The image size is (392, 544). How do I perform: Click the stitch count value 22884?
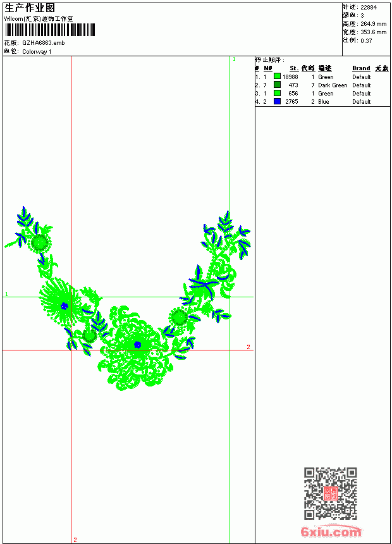(x=369, y=8)
